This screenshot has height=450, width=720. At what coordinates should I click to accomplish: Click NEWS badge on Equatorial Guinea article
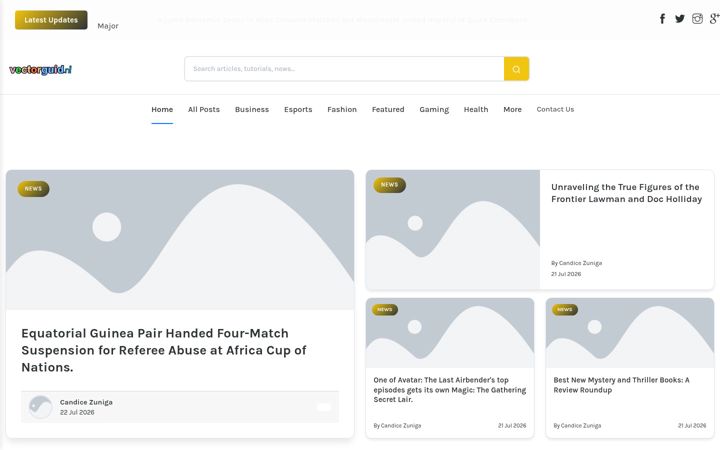pyautogui.click(x=33, y=189)
